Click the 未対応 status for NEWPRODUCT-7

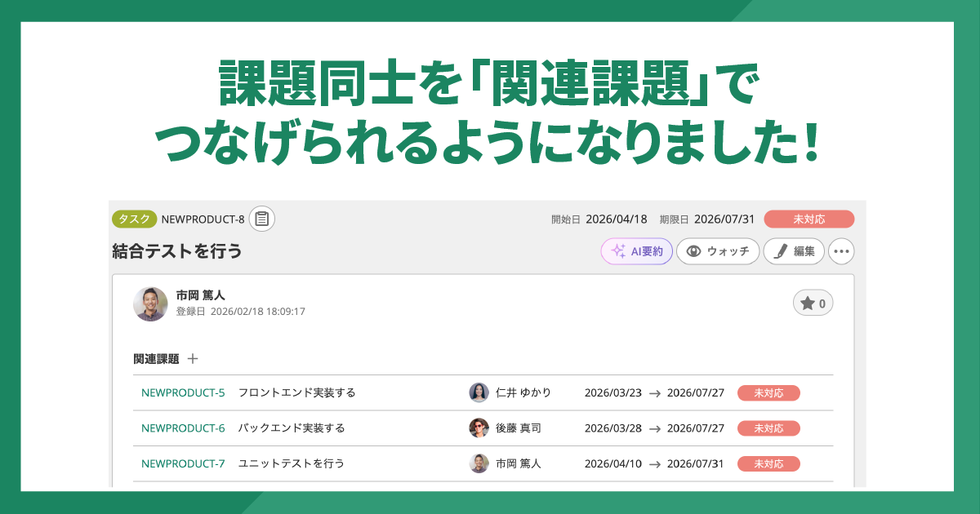(768, 463)
